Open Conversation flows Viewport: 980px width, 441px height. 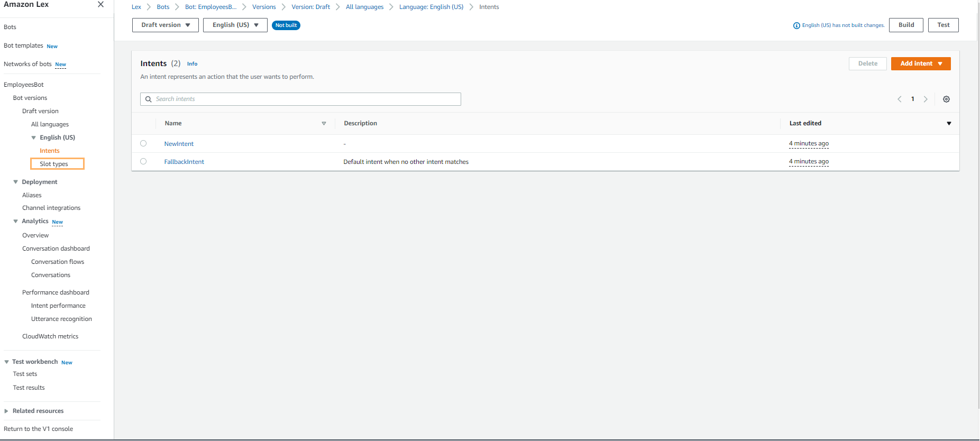(x=58, y=262)
